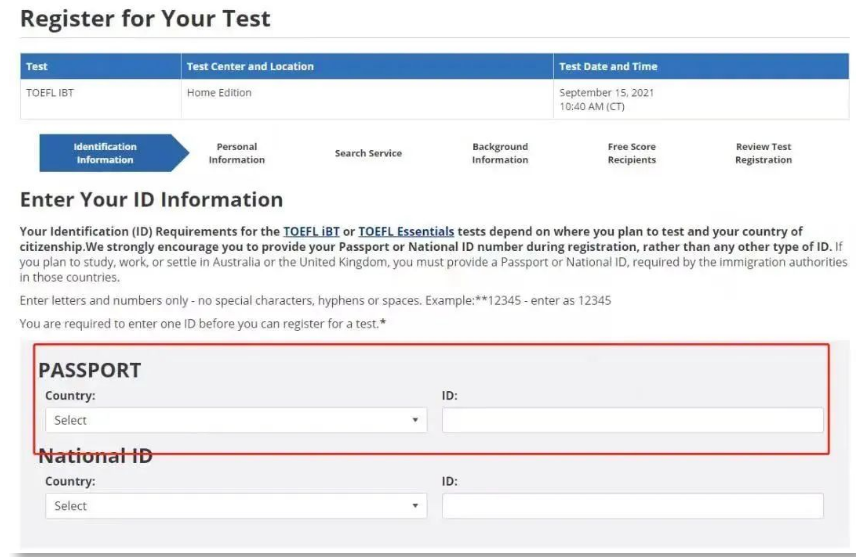Image resolution: width=860 pixels, height=557 pixels.
Task: Go to the Review Test Registration step
Action: point(763,153)
